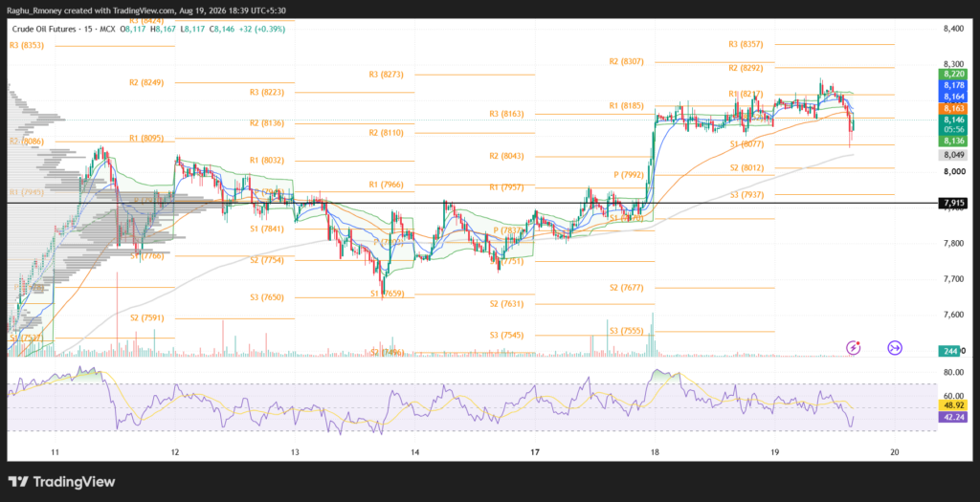Image resolution: width=980 pixels, height=502 pixels.
Task: Click the R2 (8307) pivot label
Action: coord(626,62)
